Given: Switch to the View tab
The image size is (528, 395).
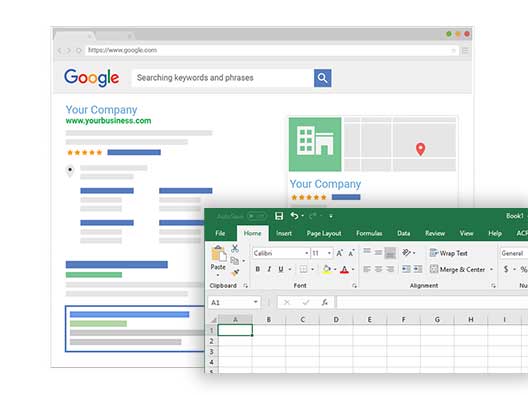Looking at the screenshot, I should tap(466, 233).
